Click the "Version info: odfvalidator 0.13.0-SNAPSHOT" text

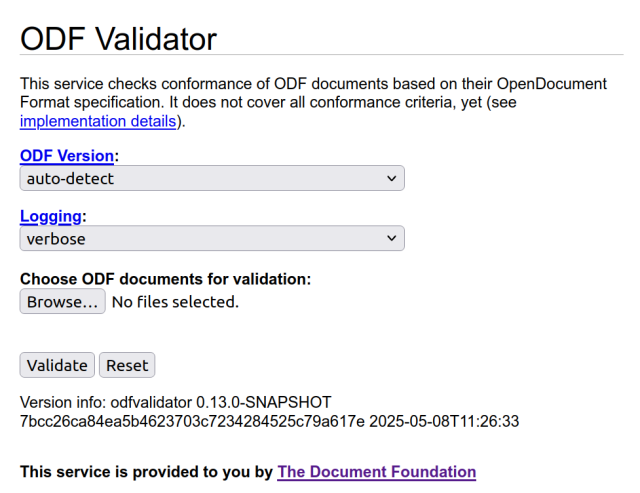point(175,402)
